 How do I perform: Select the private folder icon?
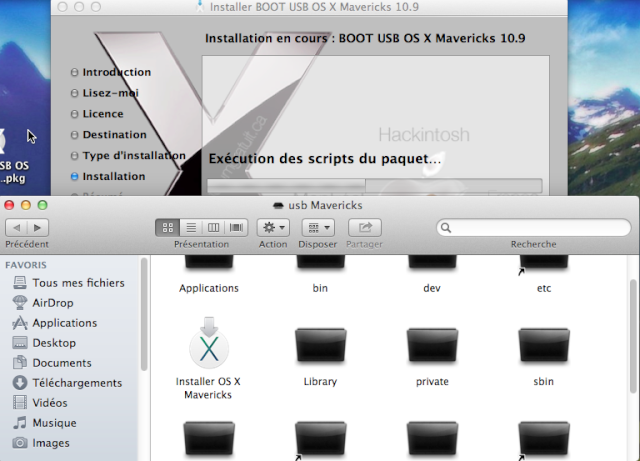[432, 345]
